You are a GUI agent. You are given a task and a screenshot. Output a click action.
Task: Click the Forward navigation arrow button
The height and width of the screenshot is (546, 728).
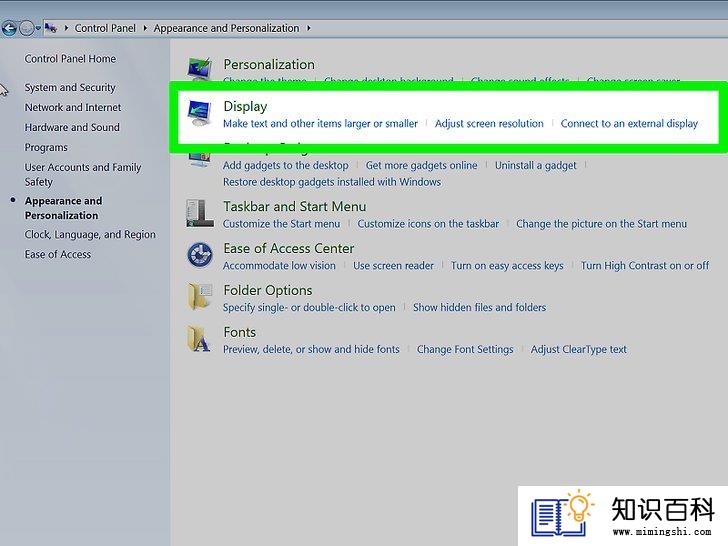pos(26,28)
